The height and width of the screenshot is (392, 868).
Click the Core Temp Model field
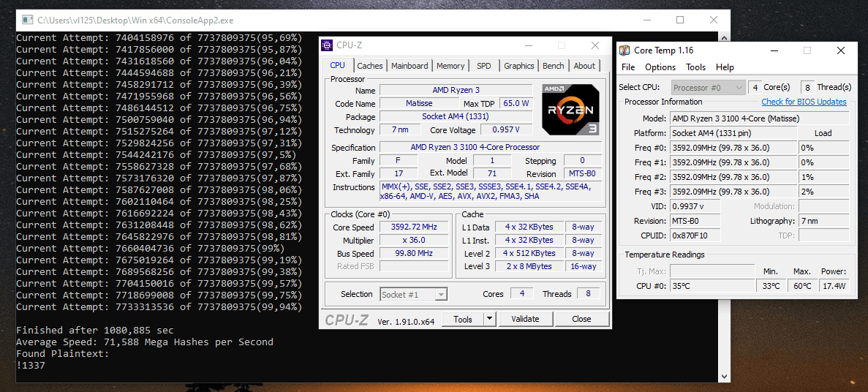pos(759,118)
